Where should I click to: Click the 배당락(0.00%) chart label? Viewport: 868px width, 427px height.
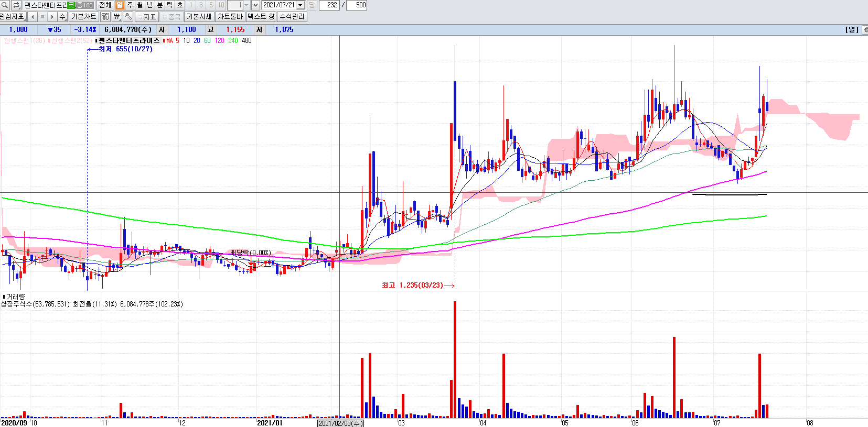coord(251,253)
